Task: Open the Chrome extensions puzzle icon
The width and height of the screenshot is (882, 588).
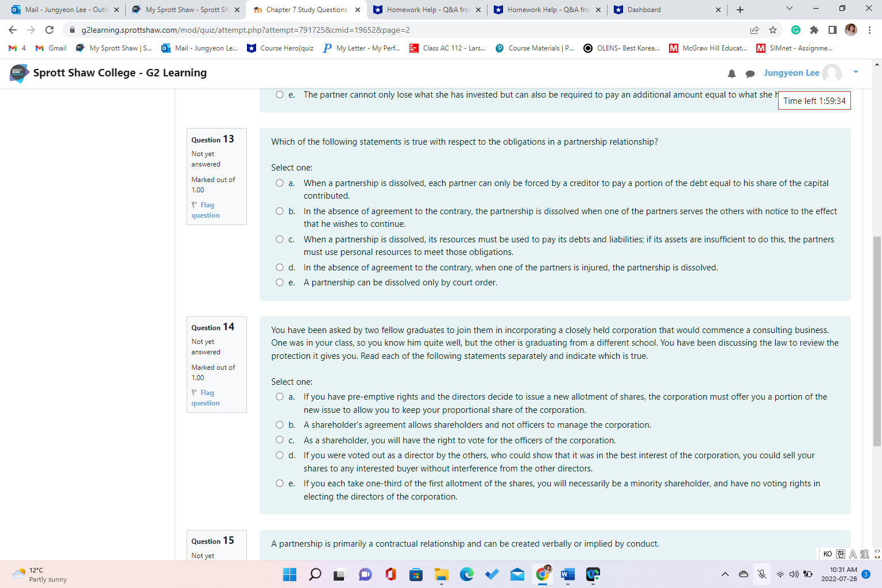Action: (x=815, y=29)
